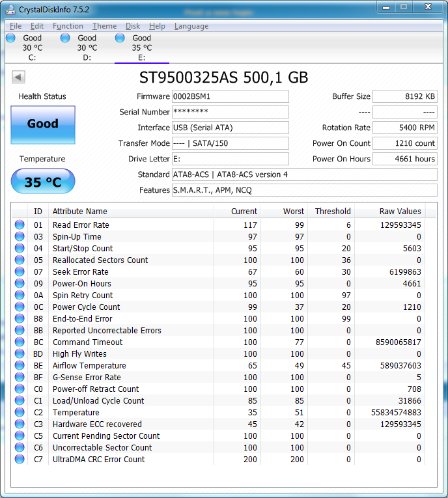This screenshot has height=498, width=448.
Task: Open the Edit menu
Action: [x=37, y=26]
